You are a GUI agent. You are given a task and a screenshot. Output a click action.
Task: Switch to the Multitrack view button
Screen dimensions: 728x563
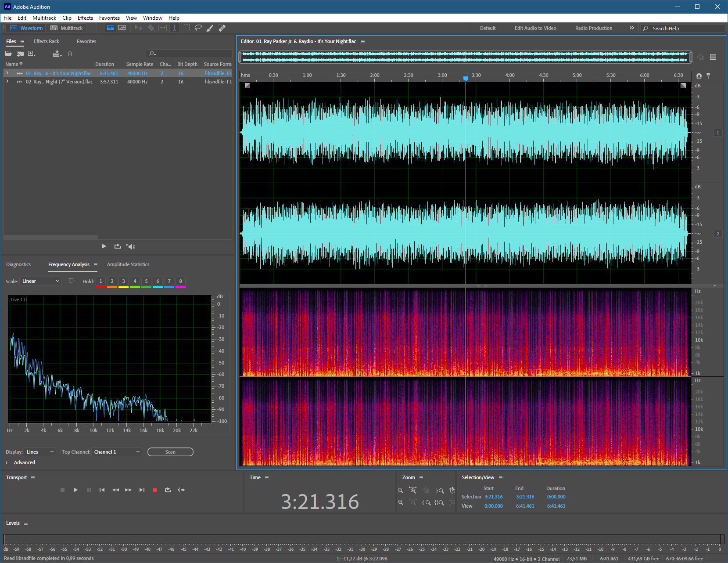(67, 28)
